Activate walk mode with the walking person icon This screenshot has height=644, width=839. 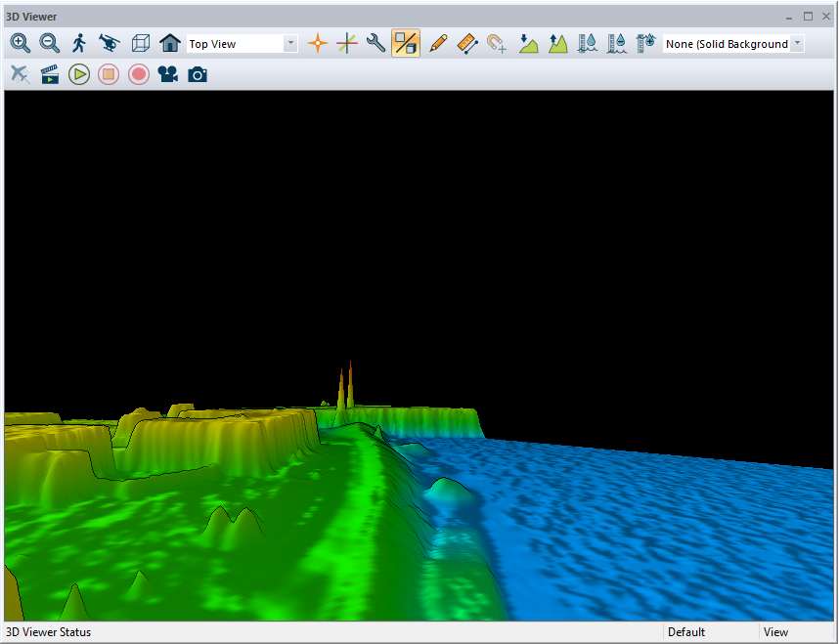(x=79, y=43)
